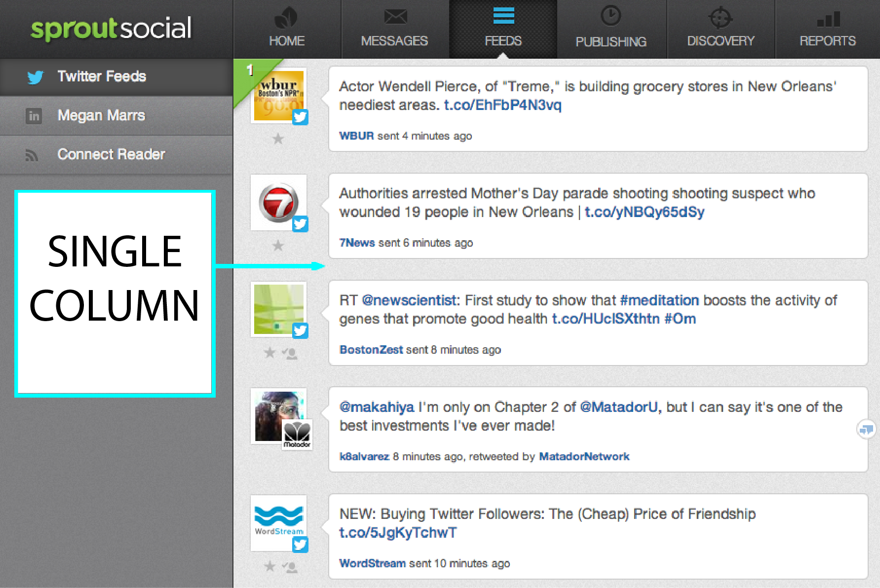
Task: Favorite the WBUR tweet with the star
Action: click(x=278, y=139)
